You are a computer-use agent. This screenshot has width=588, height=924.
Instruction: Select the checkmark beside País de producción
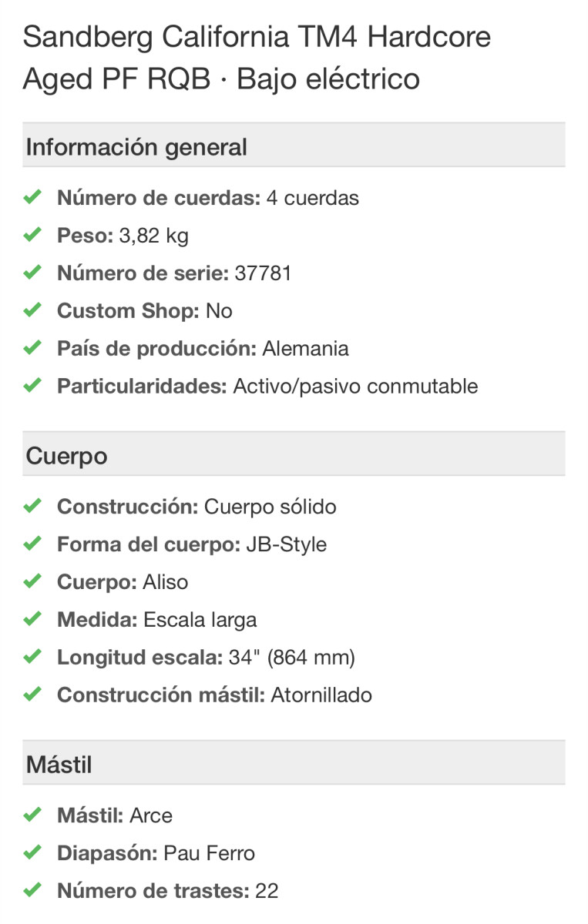[32, 348]
